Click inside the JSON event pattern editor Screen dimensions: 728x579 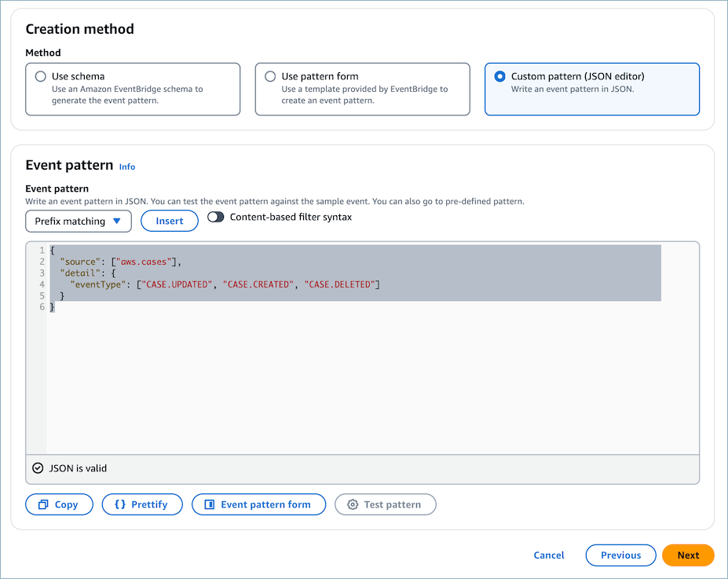pyautogui.click(x=362, y=348)
